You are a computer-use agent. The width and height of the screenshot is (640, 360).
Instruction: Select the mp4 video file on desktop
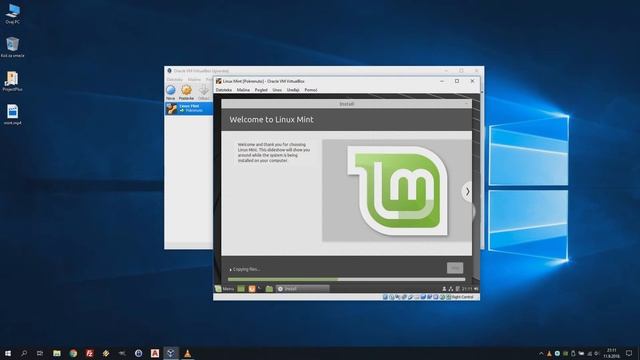[x=12, y=114]
